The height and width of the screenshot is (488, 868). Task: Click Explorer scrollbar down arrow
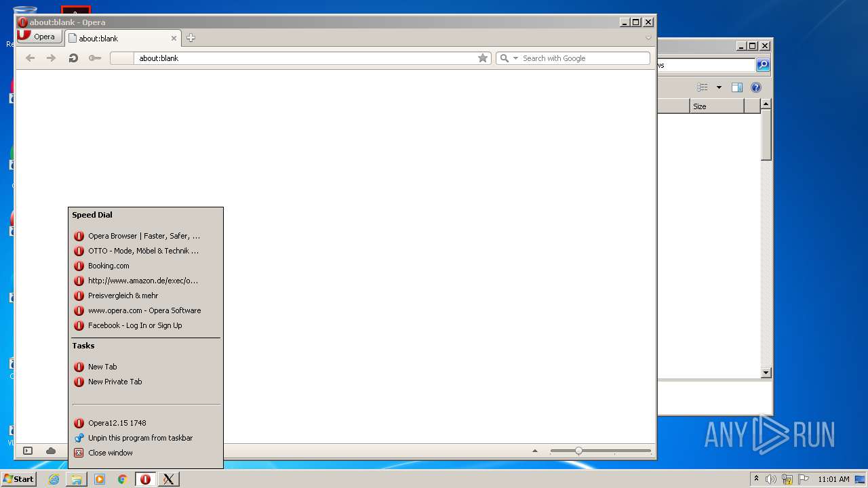coord(766,373)
